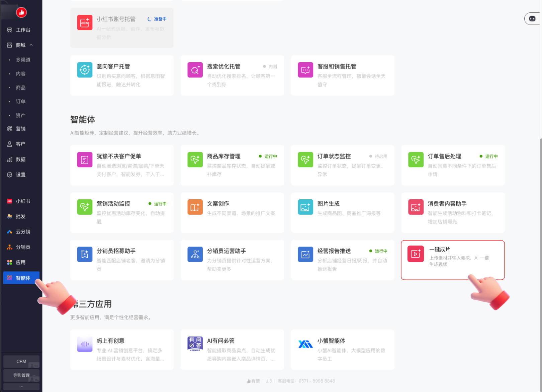This screenshot has height=392, width=542.
Task: Click the CRM button at sidebar bottom
Action: pos(21,362)
